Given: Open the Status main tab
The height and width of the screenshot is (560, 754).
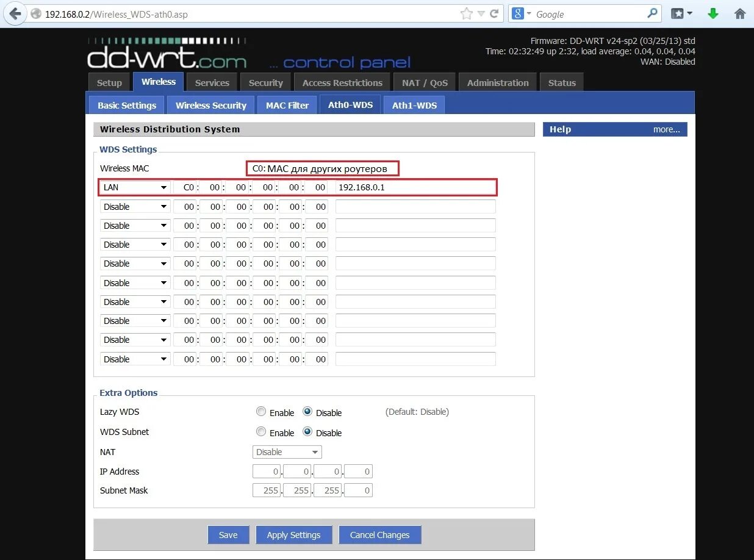Looking at the screenshot, I should click(562, 83).
